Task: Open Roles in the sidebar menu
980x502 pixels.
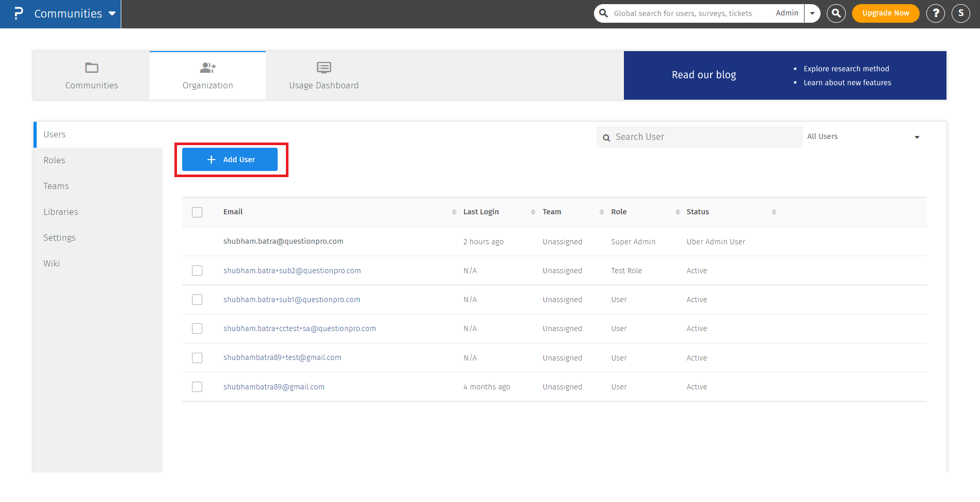Action: tap(54, 161)
